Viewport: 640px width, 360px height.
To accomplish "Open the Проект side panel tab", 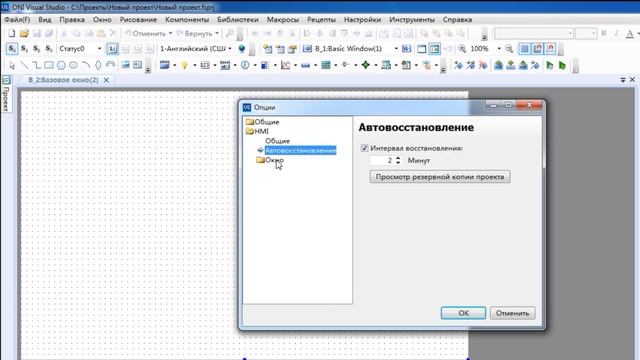I will click(6, 94).
